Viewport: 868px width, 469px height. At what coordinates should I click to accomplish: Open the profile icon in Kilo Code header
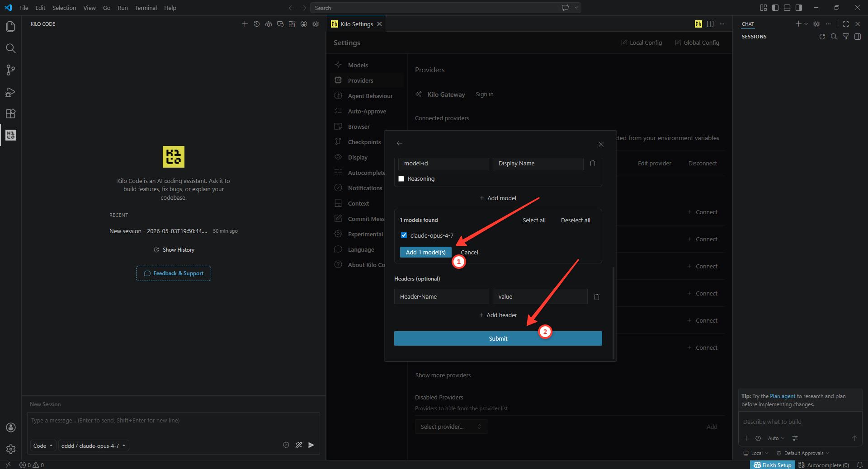[304, 24]
